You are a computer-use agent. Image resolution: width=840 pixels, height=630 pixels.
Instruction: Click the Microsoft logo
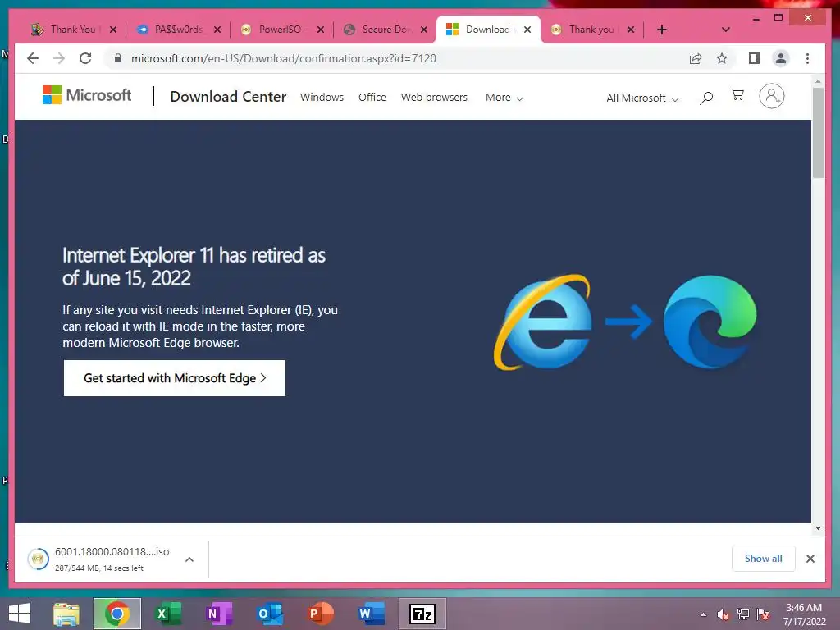pos(87,95)
